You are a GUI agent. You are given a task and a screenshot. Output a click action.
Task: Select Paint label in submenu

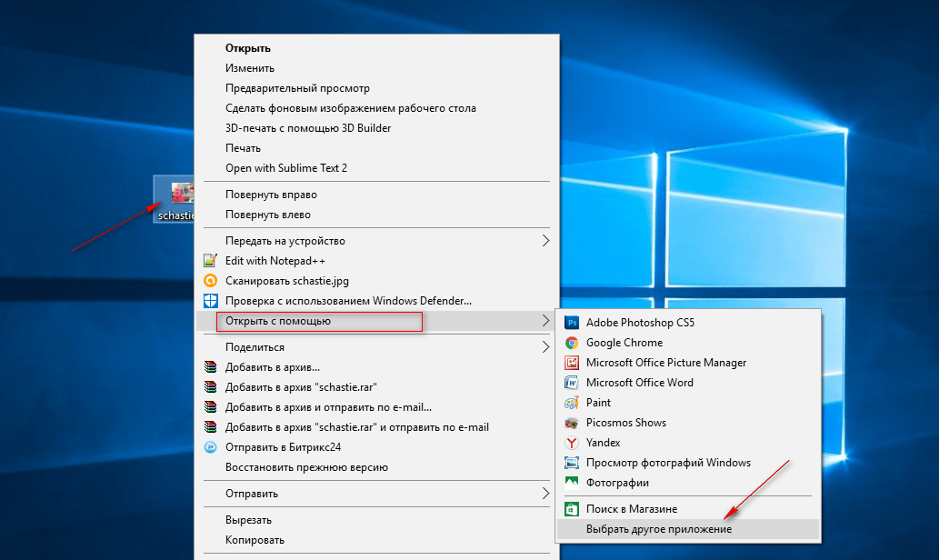pyautogui.click(x=599, y=403)
